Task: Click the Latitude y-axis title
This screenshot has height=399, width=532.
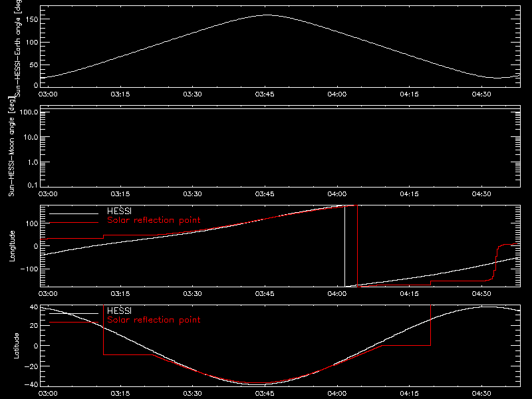Action: (x=16, y=346)
